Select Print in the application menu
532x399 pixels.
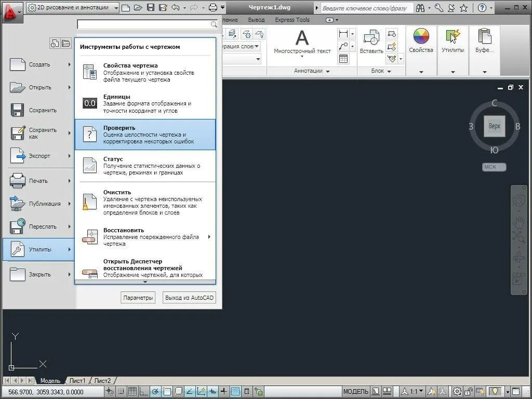(x=40, y=181)
